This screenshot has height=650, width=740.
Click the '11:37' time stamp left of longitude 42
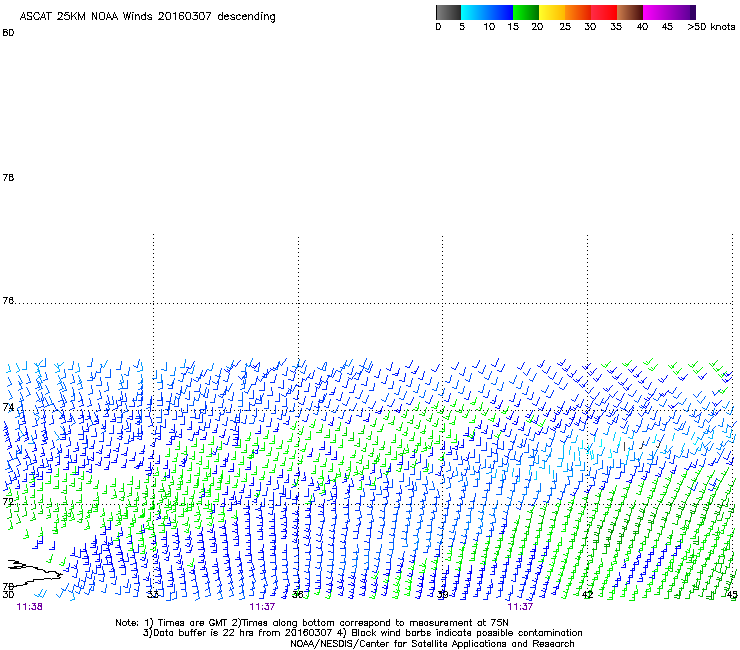520,607
